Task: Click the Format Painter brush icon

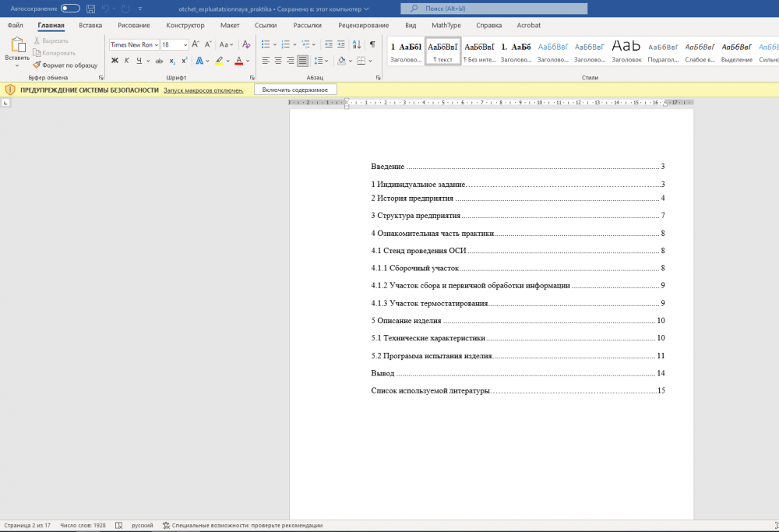Action: click(37, 65)
